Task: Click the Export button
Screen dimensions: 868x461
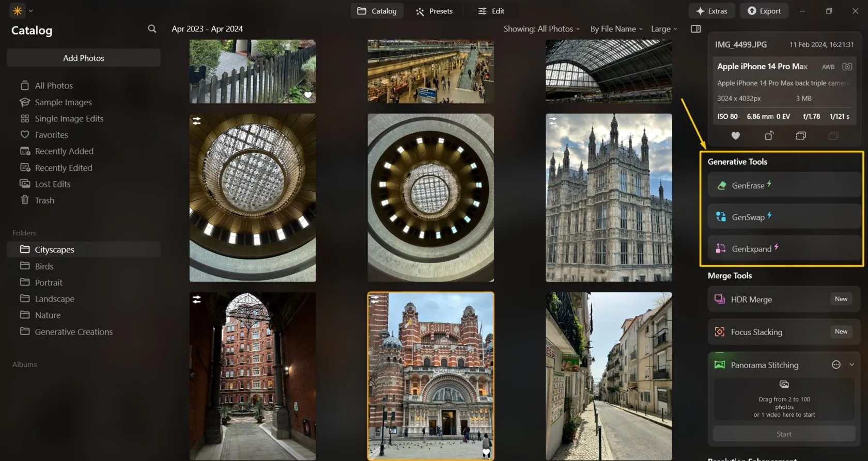Action: [764, 11]
